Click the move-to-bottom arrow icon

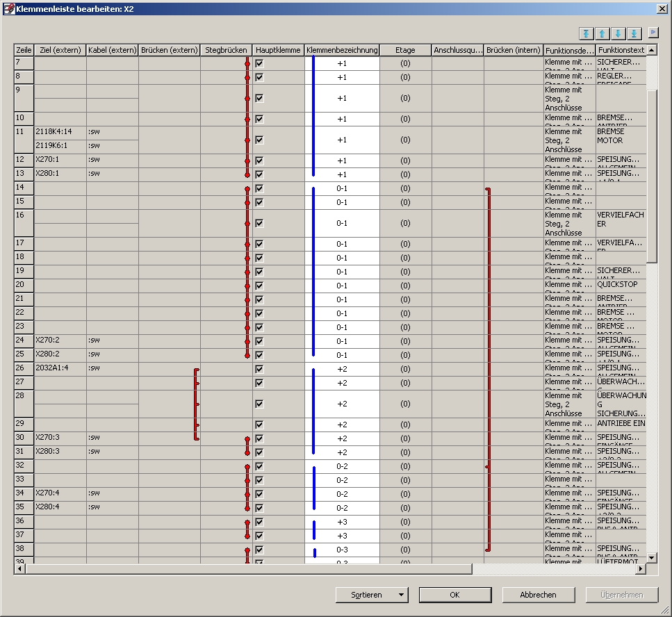[x=634, y=33]
